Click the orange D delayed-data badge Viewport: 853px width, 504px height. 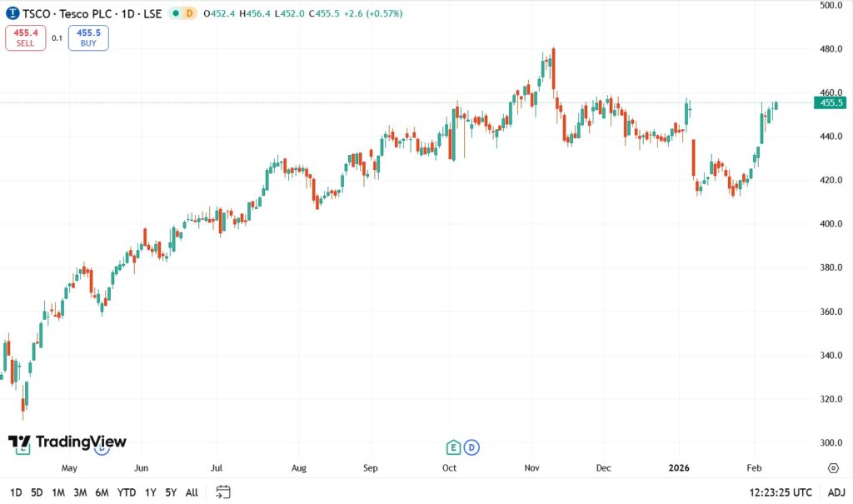pyautogui.click(x=189, y=13)
